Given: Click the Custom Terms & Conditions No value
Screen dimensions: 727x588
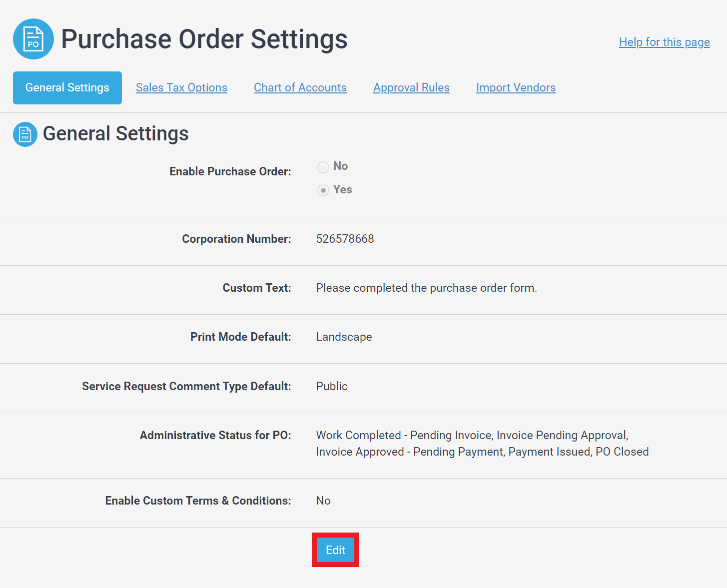Looking at the screenshot, I should pos(323,501).
